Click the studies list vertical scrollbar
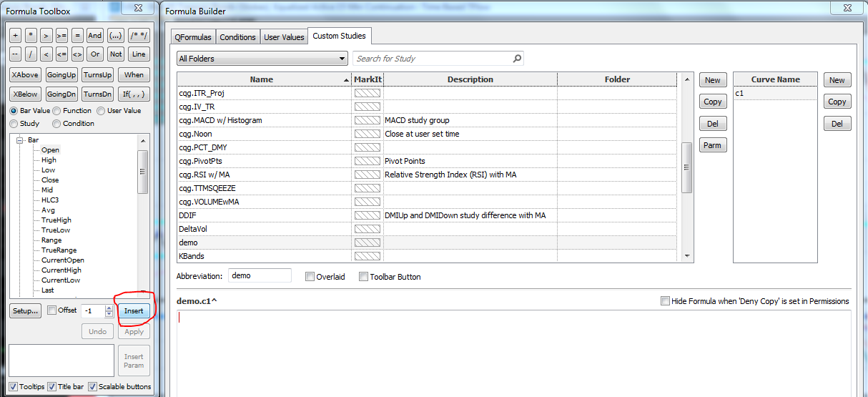This screenshot has width=868, height=397. [687, 167]
